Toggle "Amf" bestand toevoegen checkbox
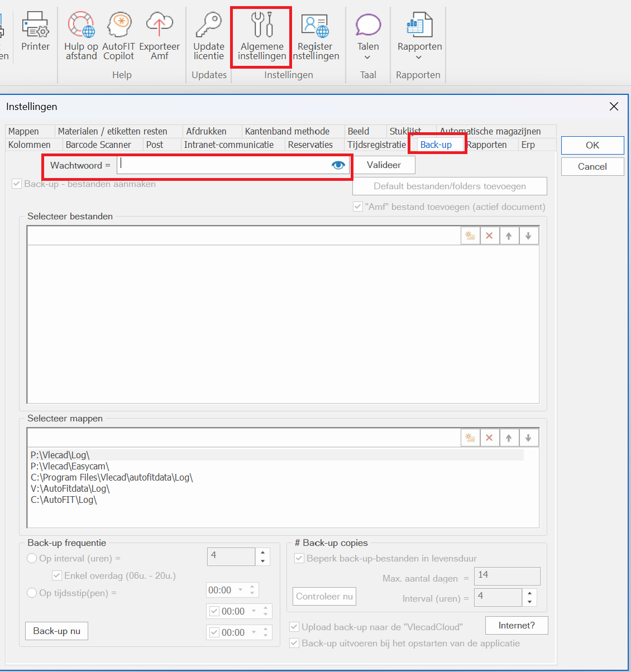Viewport: 631px width, 672px height. pyautogui.click(x=358, y=207)
